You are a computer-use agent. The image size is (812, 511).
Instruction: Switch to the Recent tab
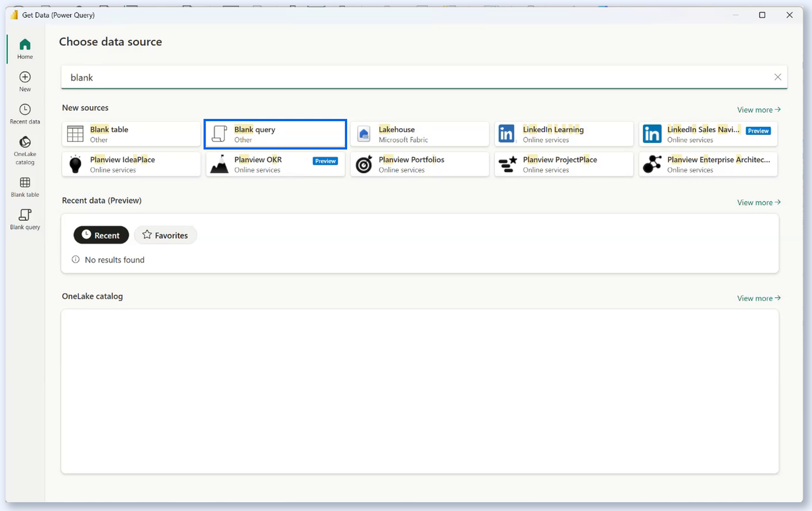pos(101,235)
